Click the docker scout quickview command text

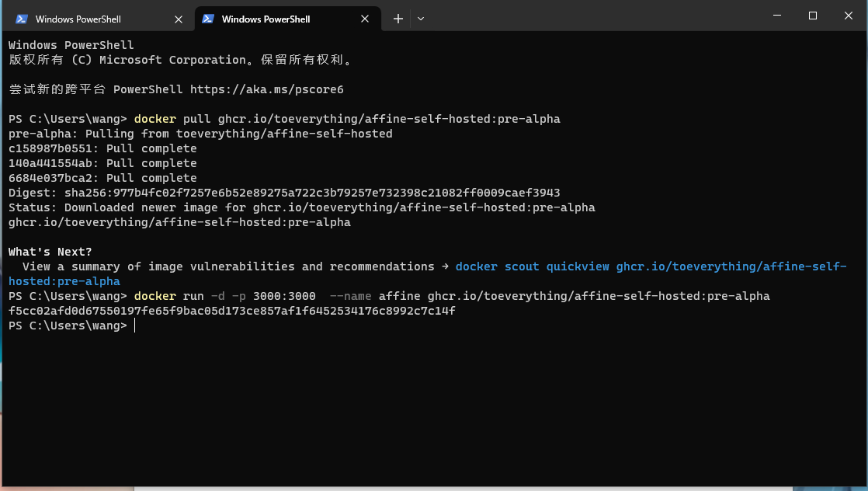coord(427,273)
